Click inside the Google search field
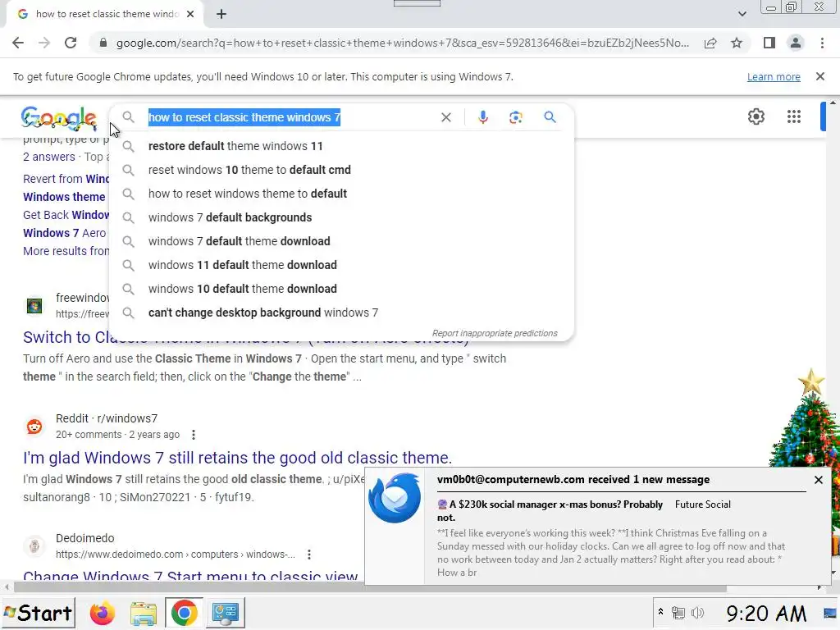 click(x=290, y=117)
